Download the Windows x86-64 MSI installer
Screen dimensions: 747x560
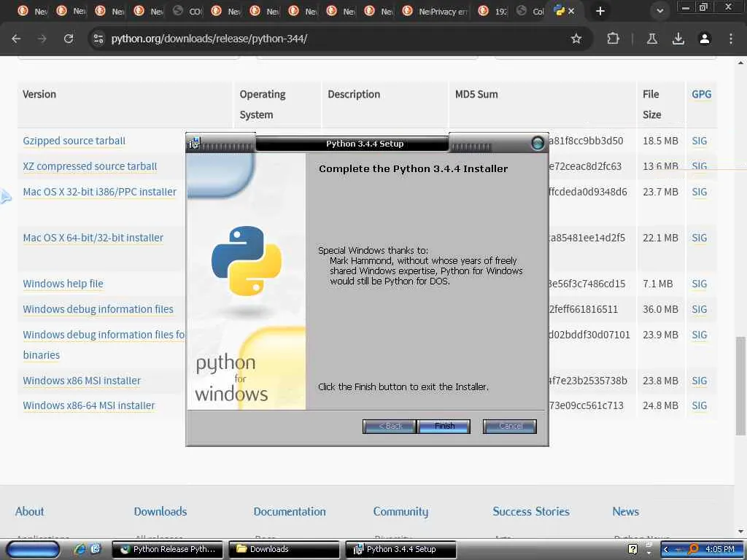[x=89, y=405]
